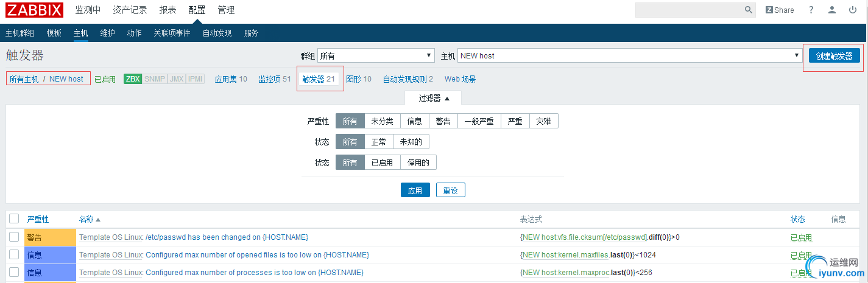Check the max number of processes row

pos(14,273)
